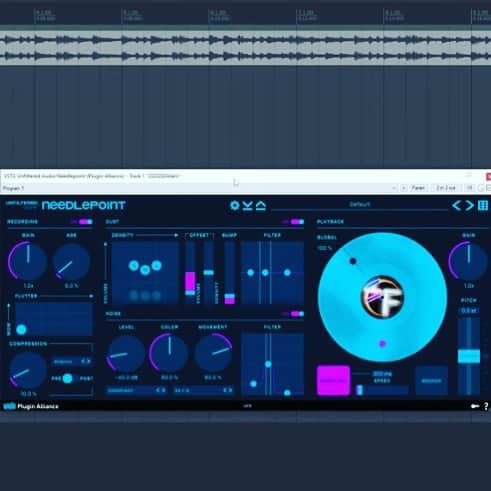The width and height of the screenshot is (491, 491).
Task: Toggle the Recording section on/off switch
Action: click(85, 222)
